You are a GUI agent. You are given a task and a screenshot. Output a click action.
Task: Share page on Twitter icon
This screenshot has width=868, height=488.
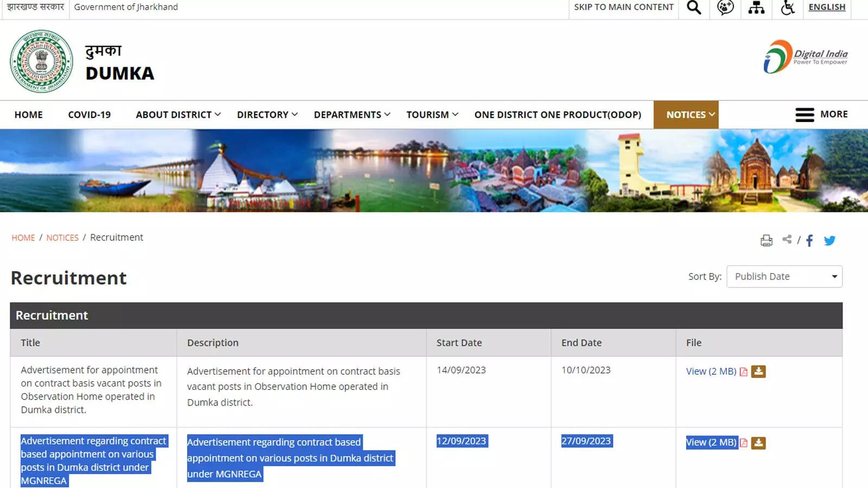tap(829, 241)
